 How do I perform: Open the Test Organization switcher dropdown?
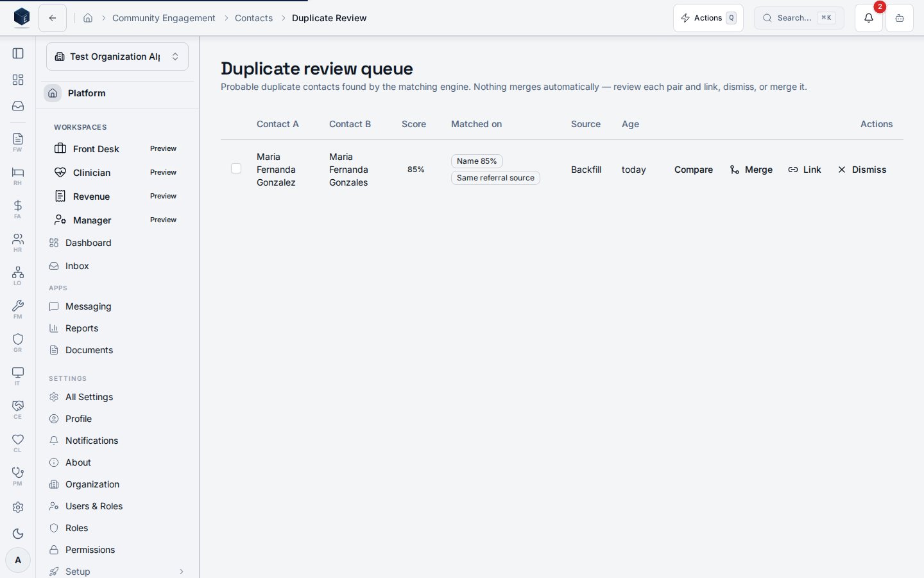tap(117, 57)
